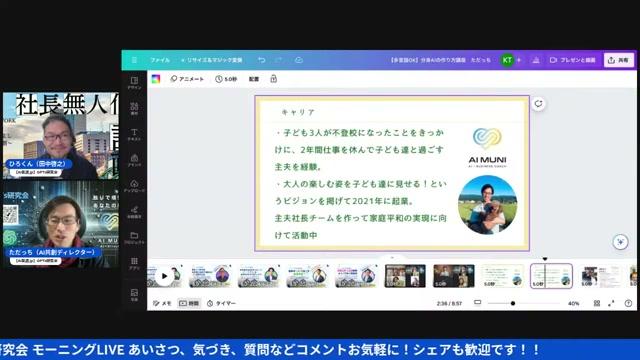Select the currently highlighted キャリア slide thumbnail
The height and width of the screenshot is (360, 640).
[x=551, y=276]
